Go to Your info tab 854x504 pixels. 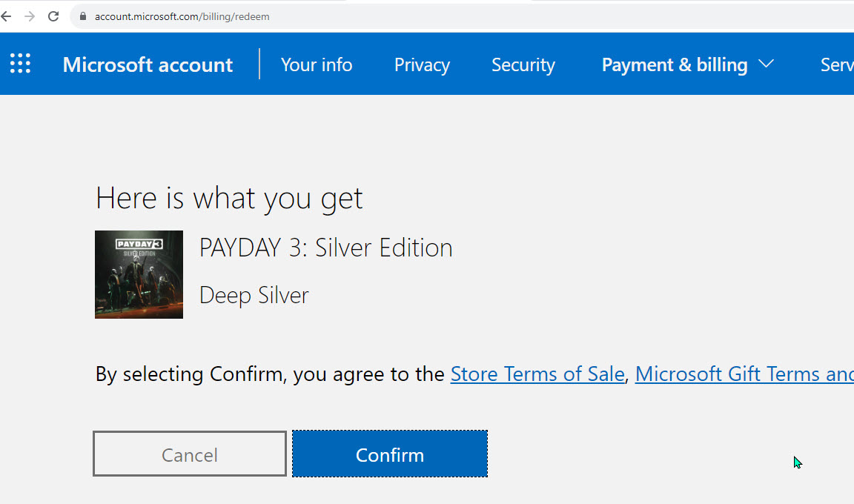(x=317, y=64)
